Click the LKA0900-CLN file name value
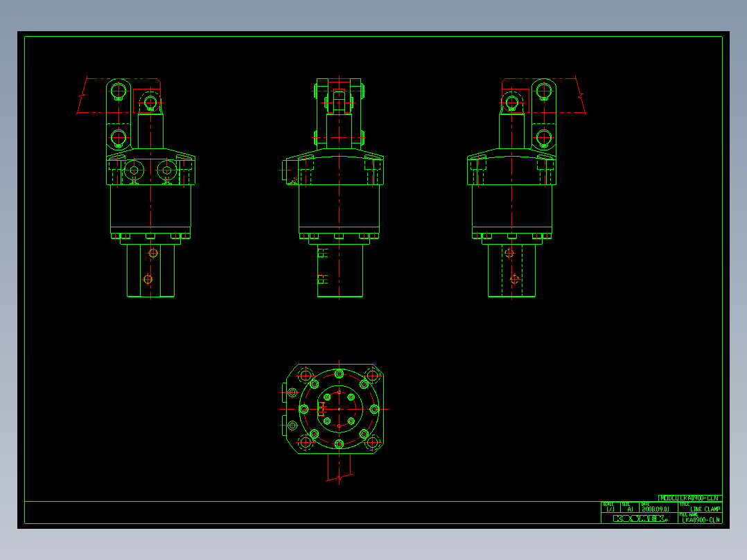 tap(701, 520)
